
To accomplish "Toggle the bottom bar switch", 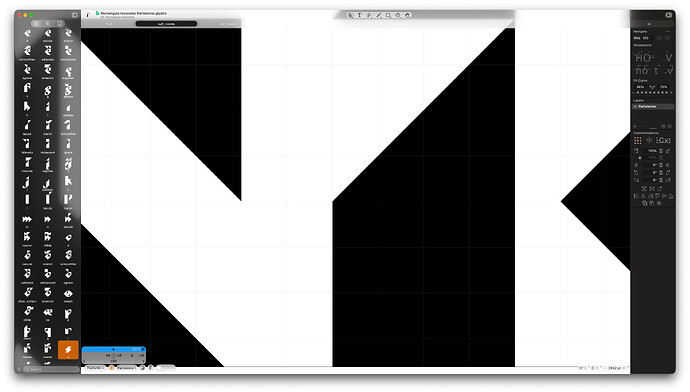I will click(166, 367).
